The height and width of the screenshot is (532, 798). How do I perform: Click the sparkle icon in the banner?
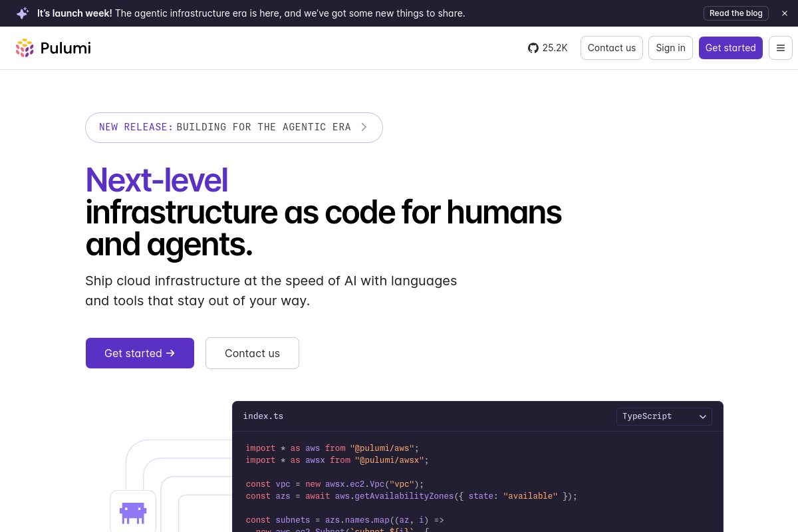pos(23,13)
